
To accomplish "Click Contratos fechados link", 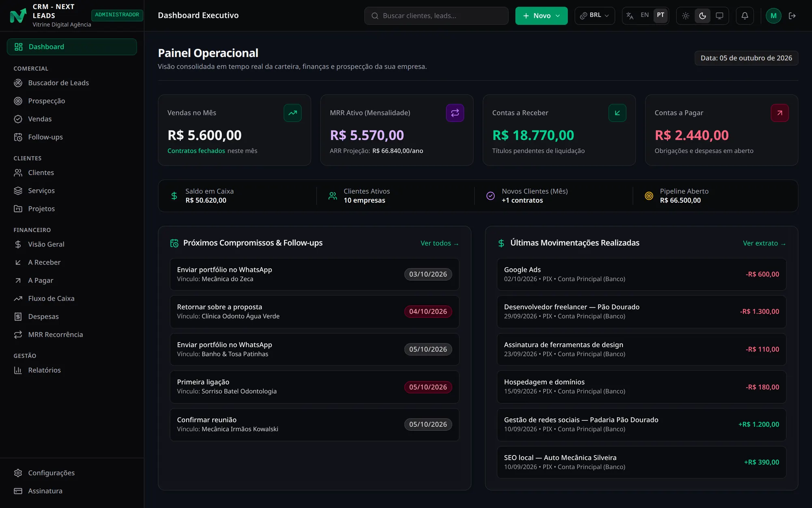I will 196,151.
